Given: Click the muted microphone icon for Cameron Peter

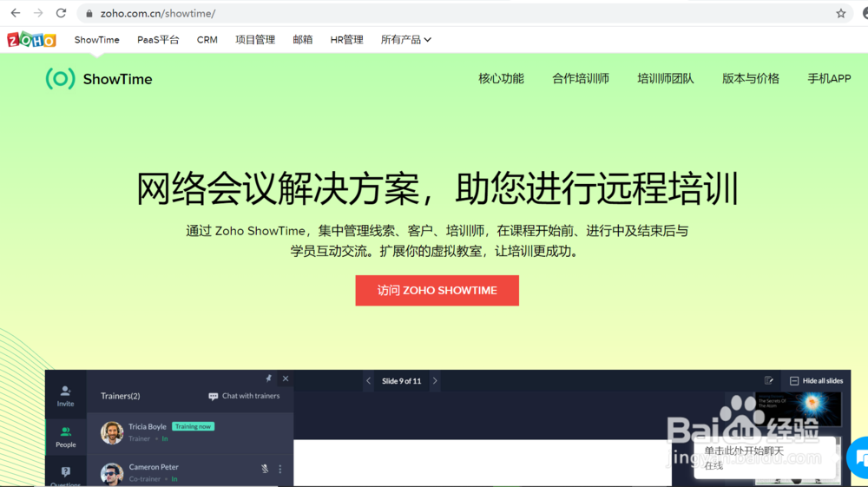Looking at the screenshot, I should [x=265, y=469].
